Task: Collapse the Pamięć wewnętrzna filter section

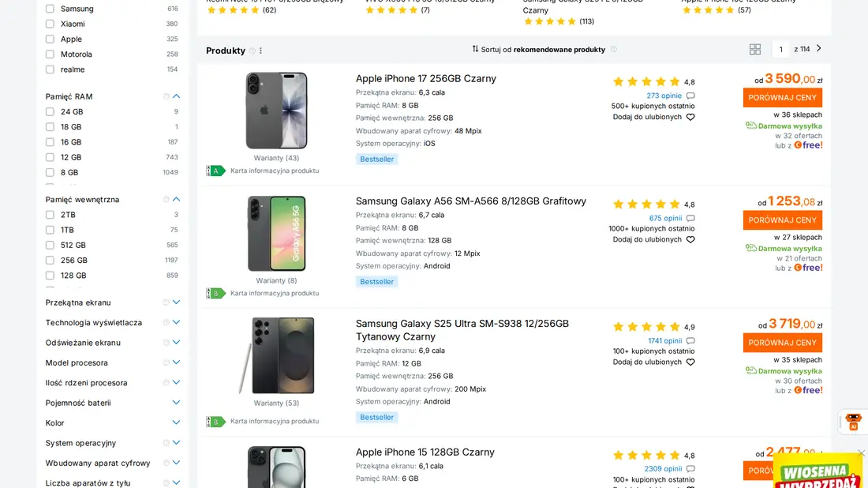Action: (x=176, y=199)
